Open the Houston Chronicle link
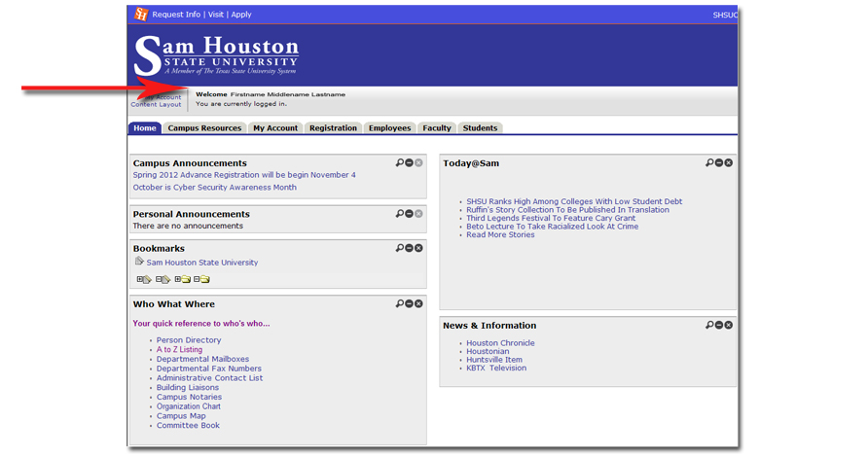 point(500,343)
